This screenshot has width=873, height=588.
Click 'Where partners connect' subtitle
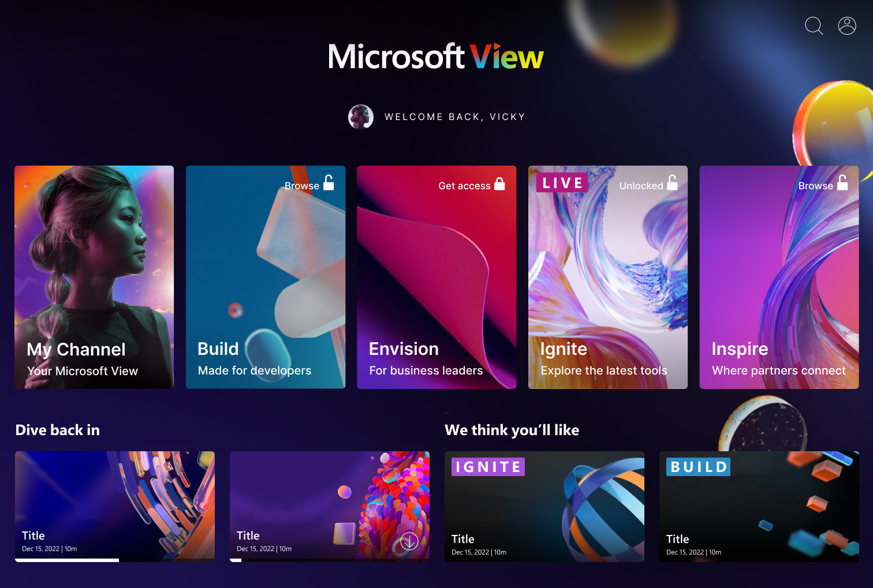point(779,370)
